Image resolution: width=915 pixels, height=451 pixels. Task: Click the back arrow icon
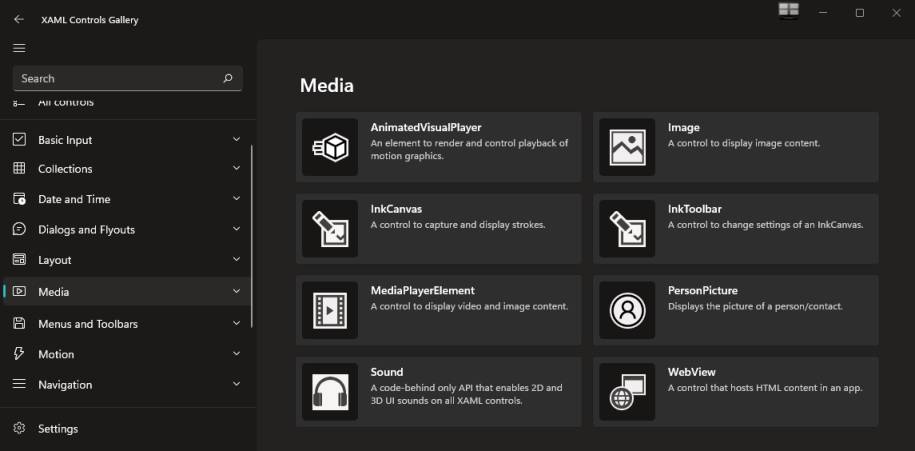[x=19, y=19]
